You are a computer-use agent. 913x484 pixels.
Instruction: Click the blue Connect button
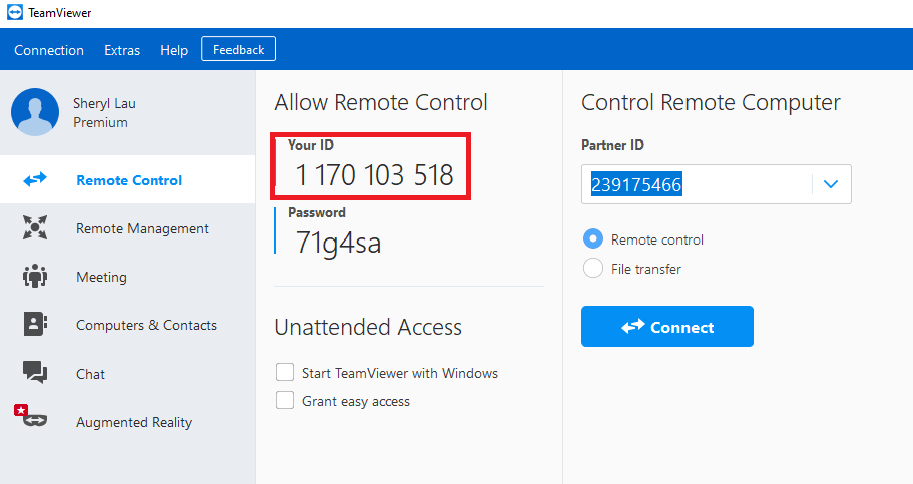coord(667,327)
